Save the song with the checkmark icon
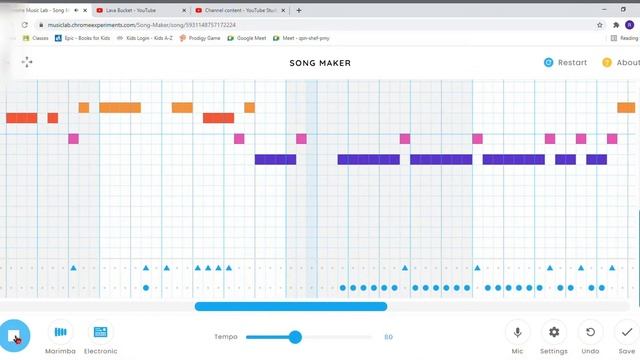 pos(627,333)
